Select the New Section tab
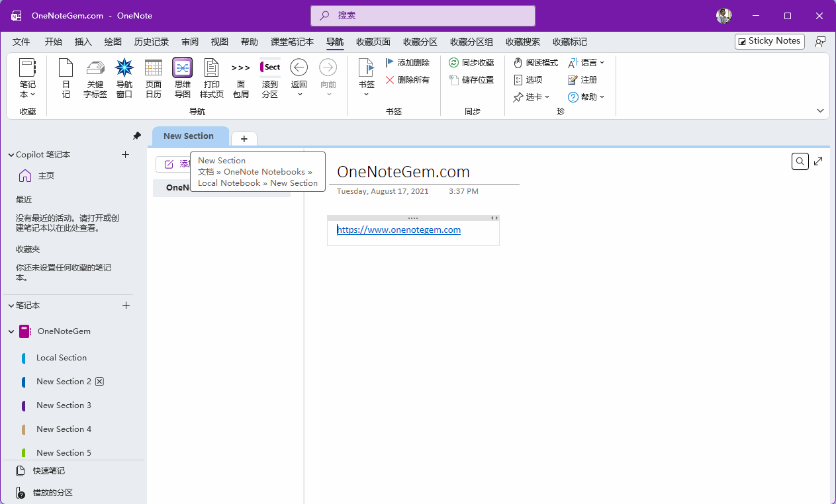 [x=190, y=136]
